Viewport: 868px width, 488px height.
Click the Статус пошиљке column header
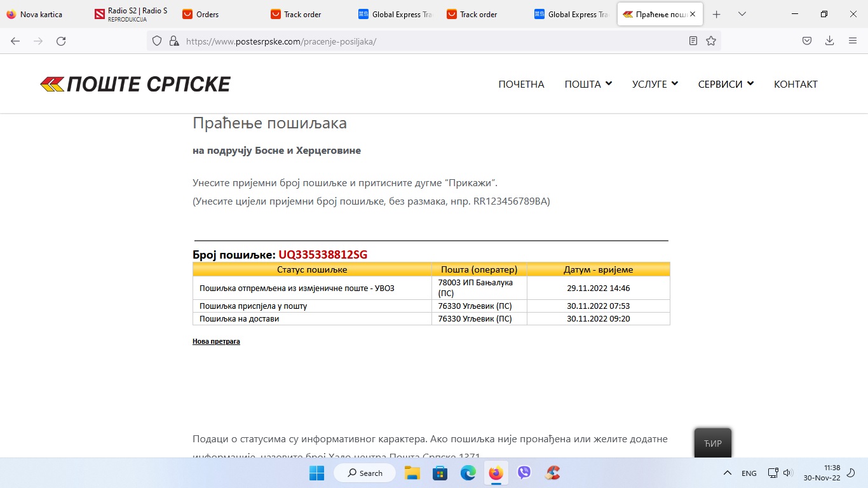click(x=312, y=269)
